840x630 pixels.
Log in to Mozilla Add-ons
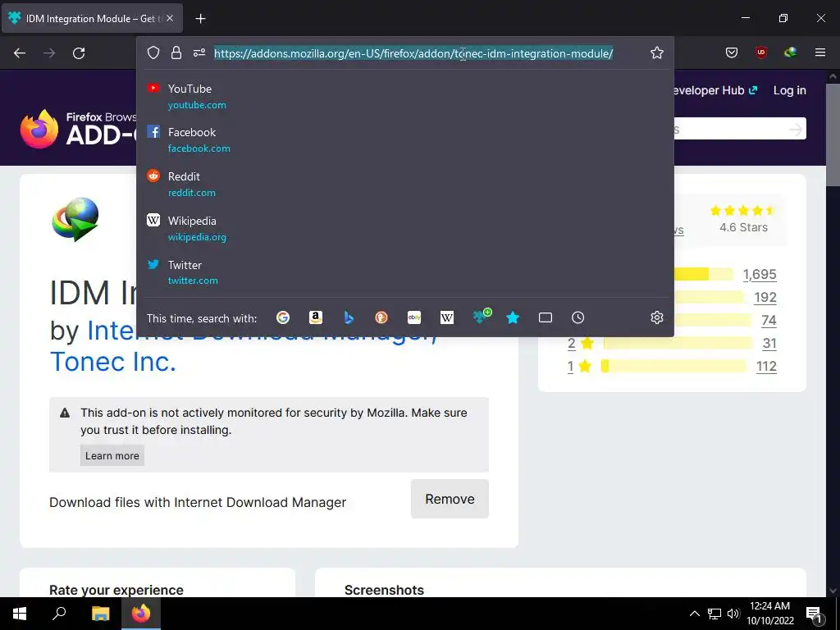pyautogui.click(x=790, y=90)
